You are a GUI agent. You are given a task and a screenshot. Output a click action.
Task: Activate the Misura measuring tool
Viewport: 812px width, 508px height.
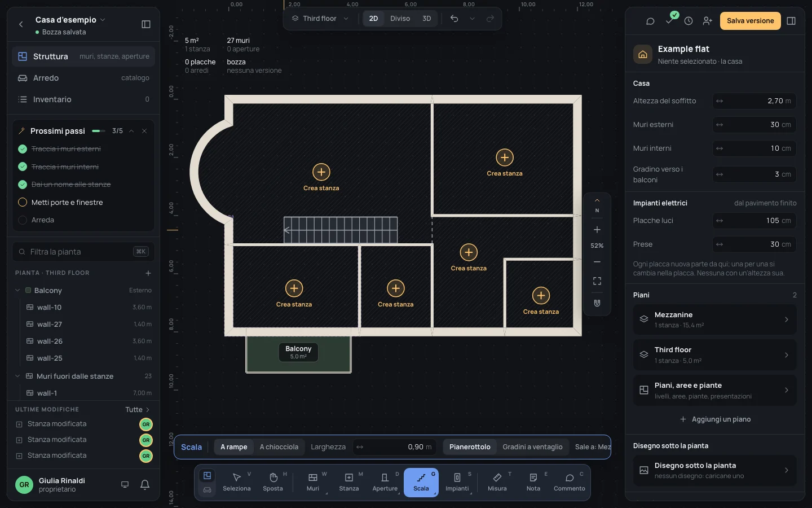497,482
